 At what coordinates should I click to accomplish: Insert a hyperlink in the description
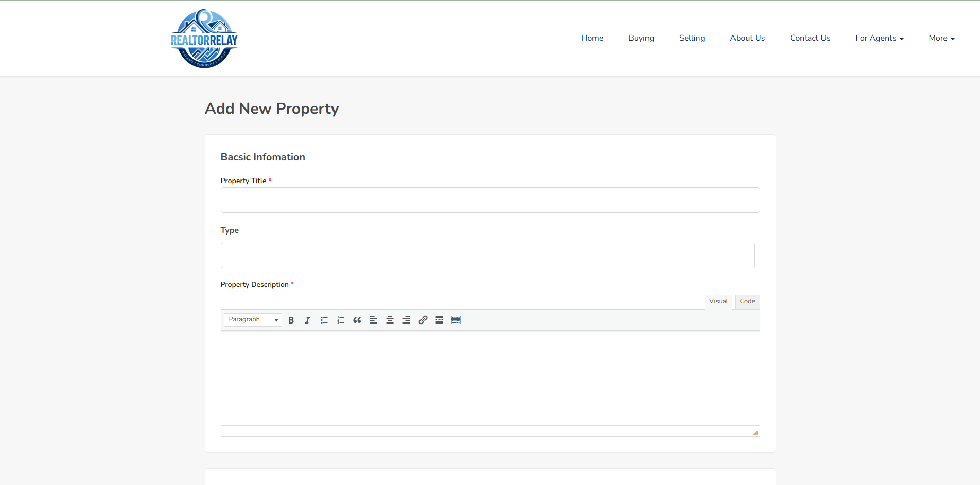(423, 319)
